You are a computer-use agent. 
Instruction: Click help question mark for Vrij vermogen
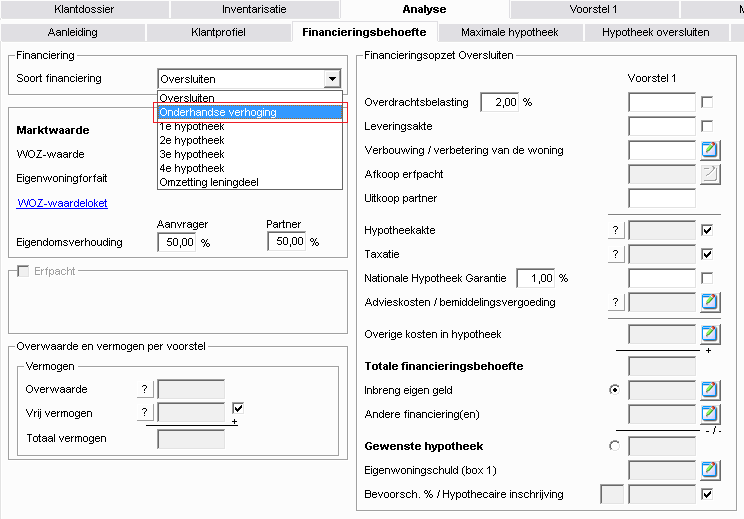pyautogui.click(x=145, y=412)
